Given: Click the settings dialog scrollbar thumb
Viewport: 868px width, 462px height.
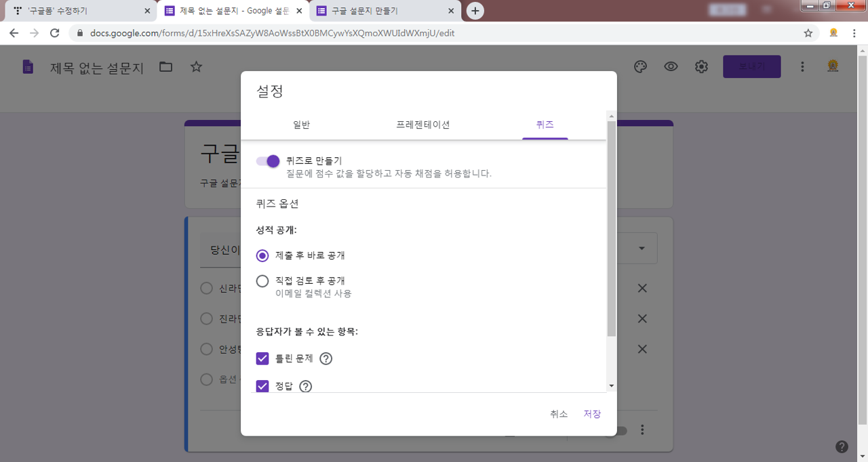Looking at the screenshot, I should [612, 229].
